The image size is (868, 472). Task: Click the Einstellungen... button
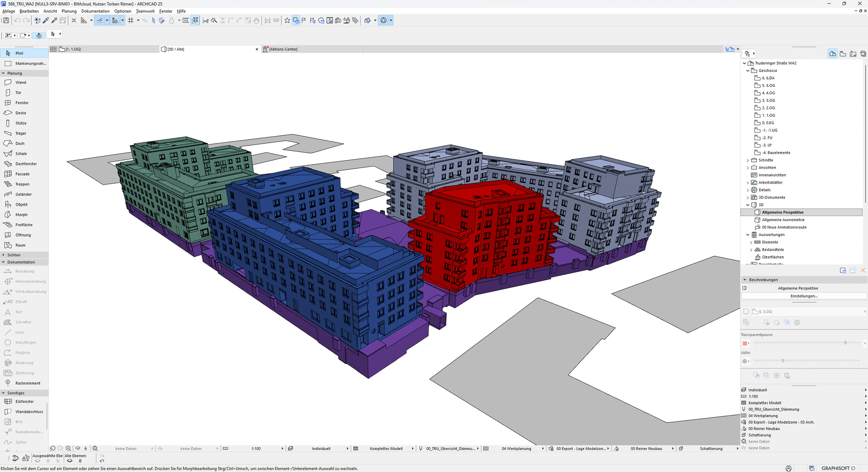pyautogui.click(x=803, y=296)
